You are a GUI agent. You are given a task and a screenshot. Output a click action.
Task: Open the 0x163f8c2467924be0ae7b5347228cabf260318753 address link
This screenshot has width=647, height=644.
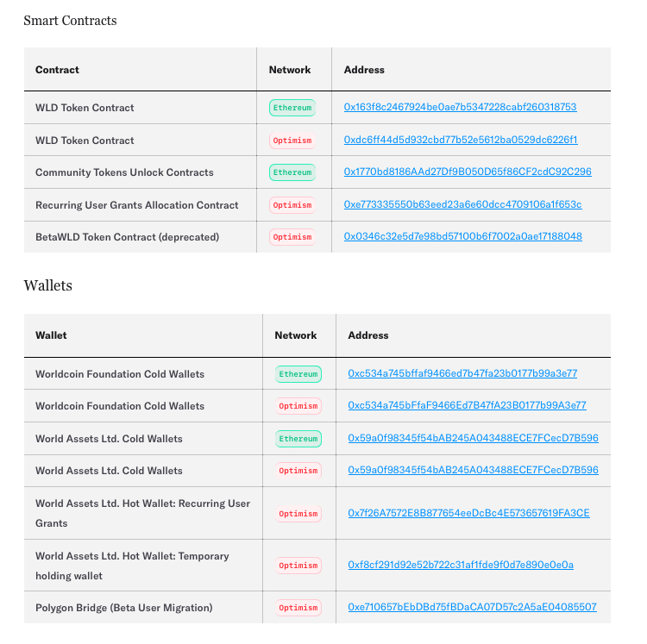tap(460, 107)
